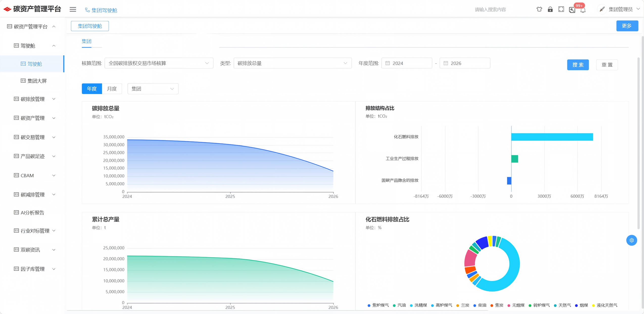Click the blue 固碳产品隐含的排放 bar
The width and height of the screenshot is (644, 314).
tap(509, 181)
